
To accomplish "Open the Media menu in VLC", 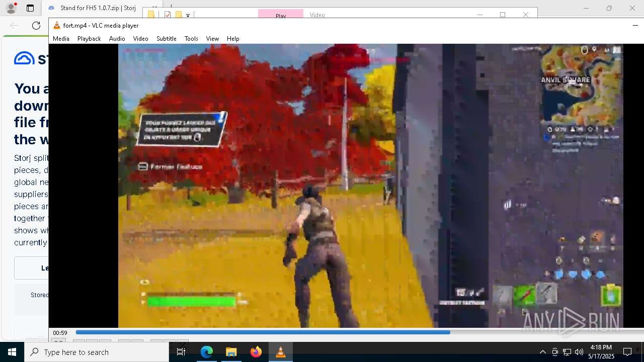I will coord(61,39).
